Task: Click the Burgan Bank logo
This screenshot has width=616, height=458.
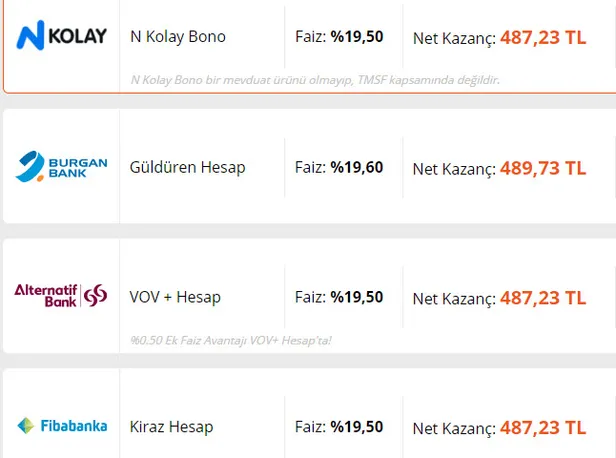Action: click(x=61, y=167)
